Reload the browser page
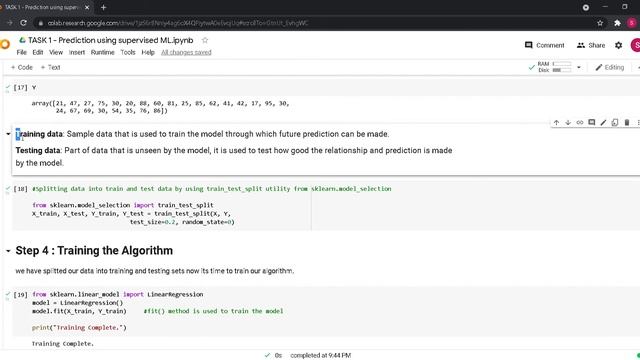 click(24, 23)
